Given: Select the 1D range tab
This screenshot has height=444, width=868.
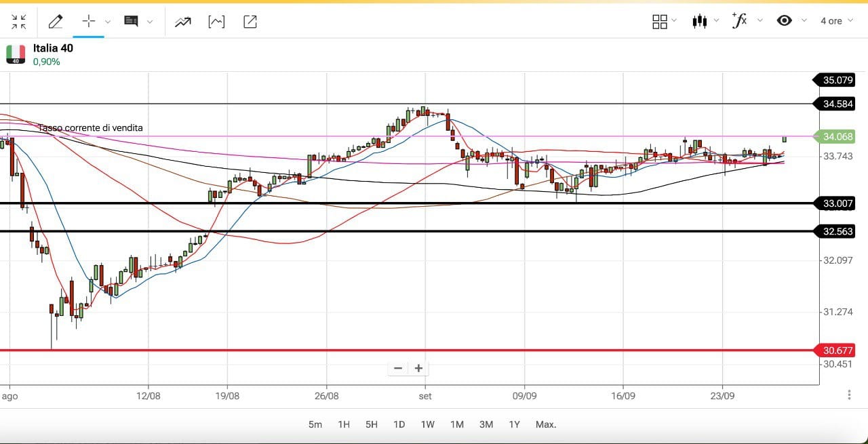Looking at the screenshot, I should pyautogui.click(x=399, y=424).
